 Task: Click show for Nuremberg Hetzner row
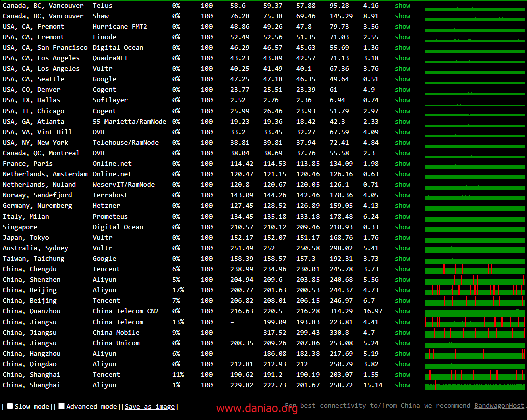(402, 205)
